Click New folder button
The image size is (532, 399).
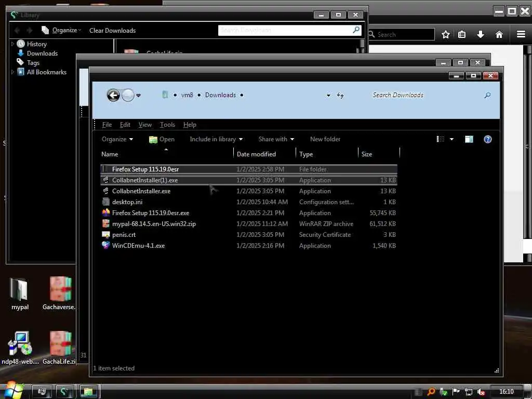pos(325,139)
